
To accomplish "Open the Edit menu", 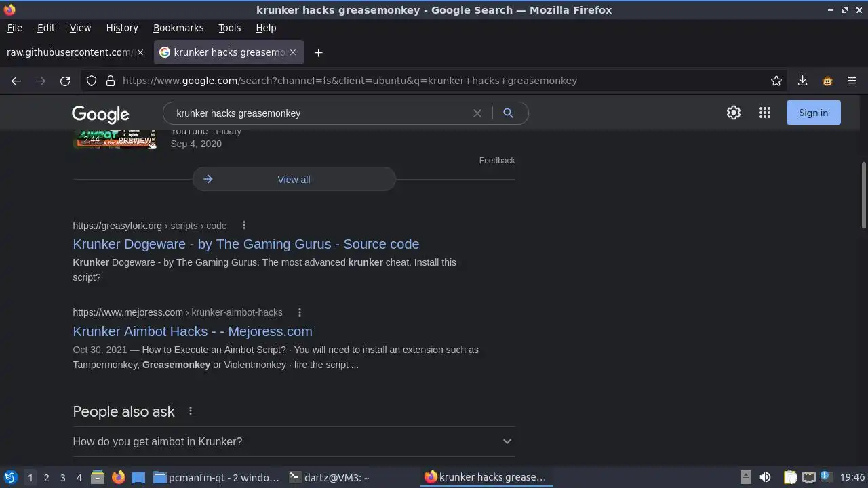I will coord(46,28).
